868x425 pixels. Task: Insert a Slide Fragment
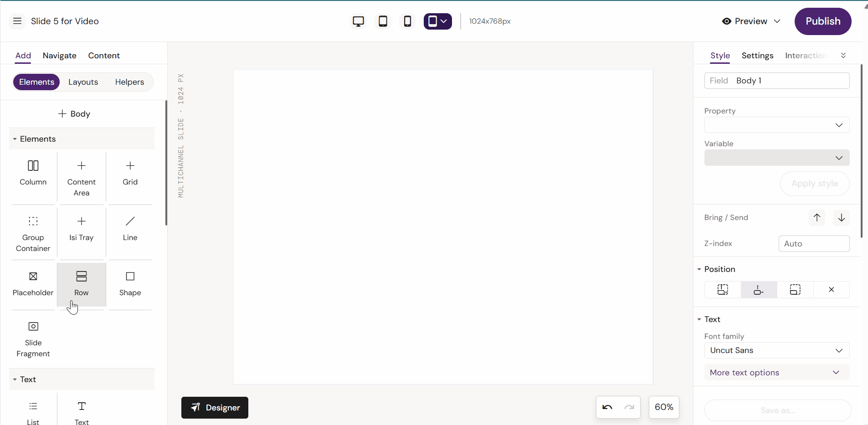(x=32, y=338)
